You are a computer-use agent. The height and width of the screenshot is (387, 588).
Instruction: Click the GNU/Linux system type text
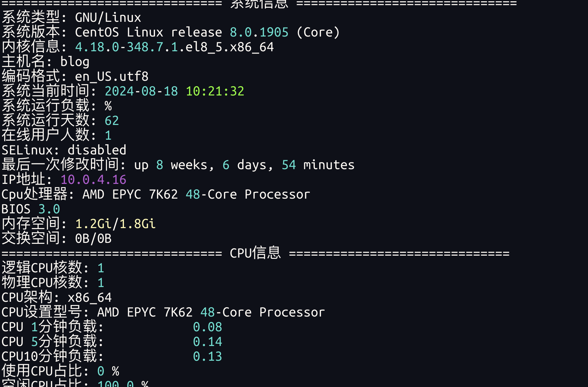pos(108,18)
